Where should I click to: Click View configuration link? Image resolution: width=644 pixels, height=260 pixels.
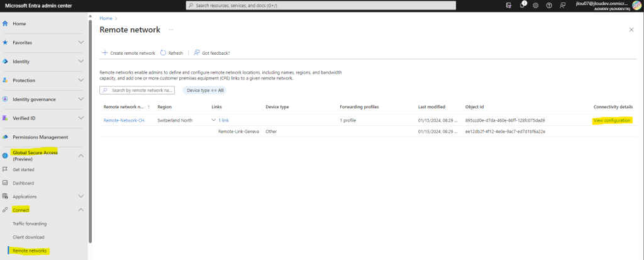point(611,120)
